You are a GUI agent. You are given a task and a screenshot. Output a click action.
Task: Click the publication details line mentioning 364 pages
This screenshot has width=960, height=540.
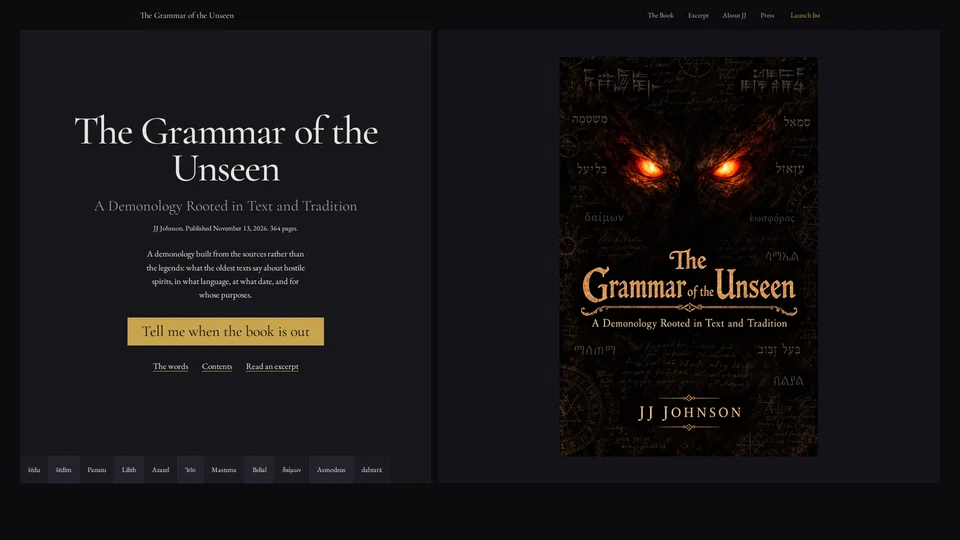click(225, 228)
